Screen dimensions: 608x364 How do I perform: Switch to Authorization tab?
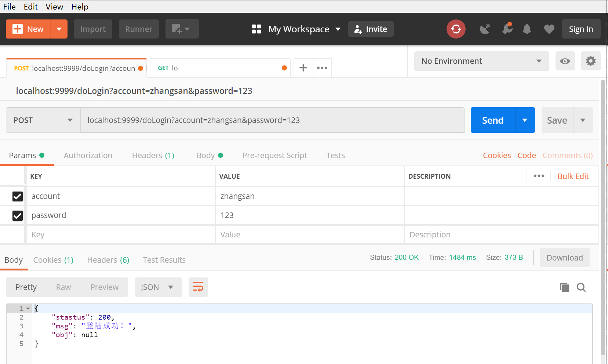coord(88,155)
